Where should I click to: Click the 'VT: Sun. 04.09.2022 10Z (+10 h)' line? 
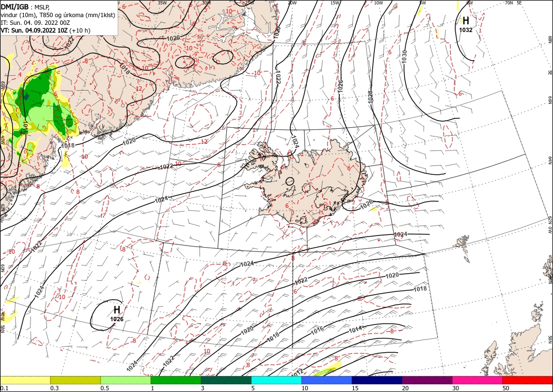coord(45,30)
